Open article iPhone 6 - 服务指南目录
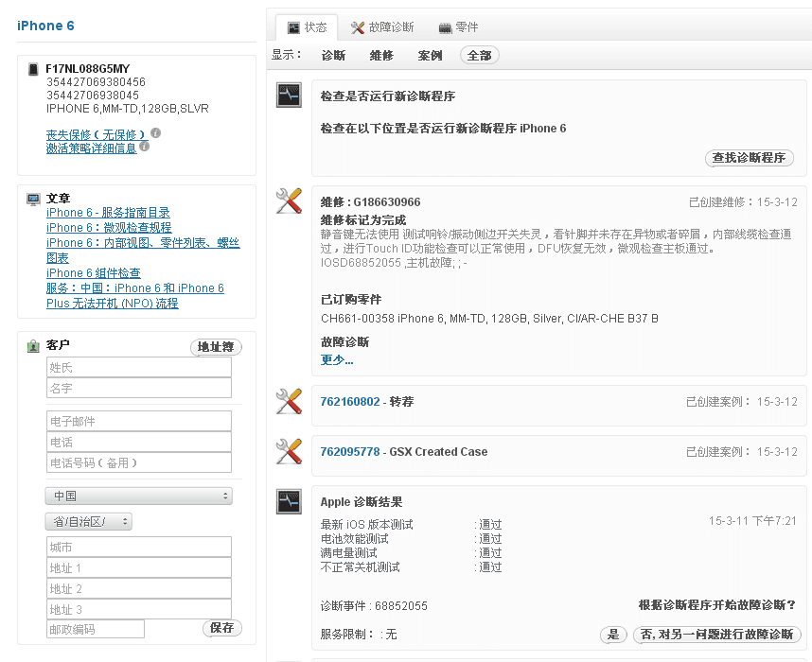The height and width of the screenshot is (662, 812). [x=108, y=213]
